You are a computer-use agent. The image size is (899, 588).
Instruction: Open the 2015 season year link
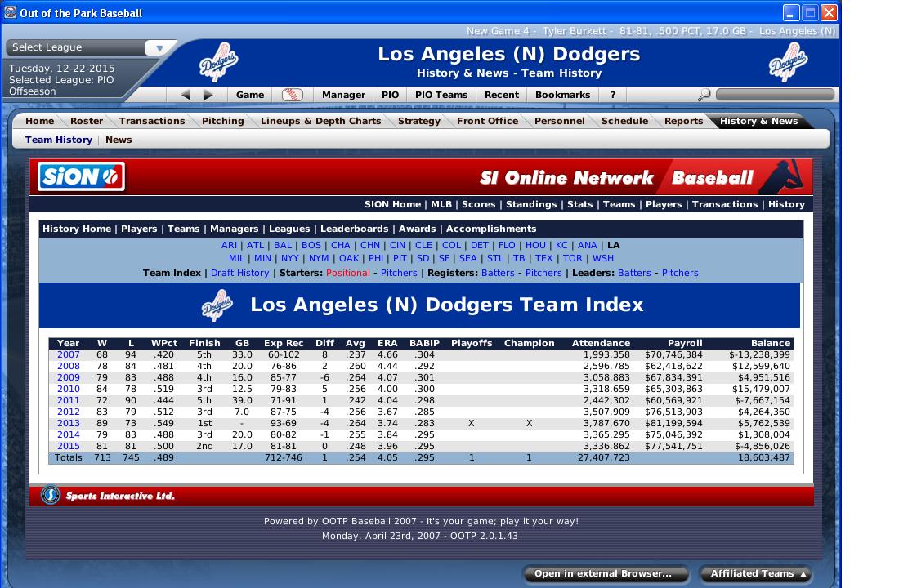point(68,447)
